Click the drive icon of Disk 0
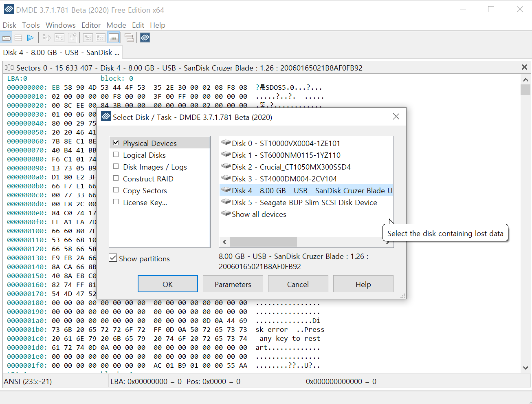Viewport: 532px width, 404px height. [x=226, y=143]
